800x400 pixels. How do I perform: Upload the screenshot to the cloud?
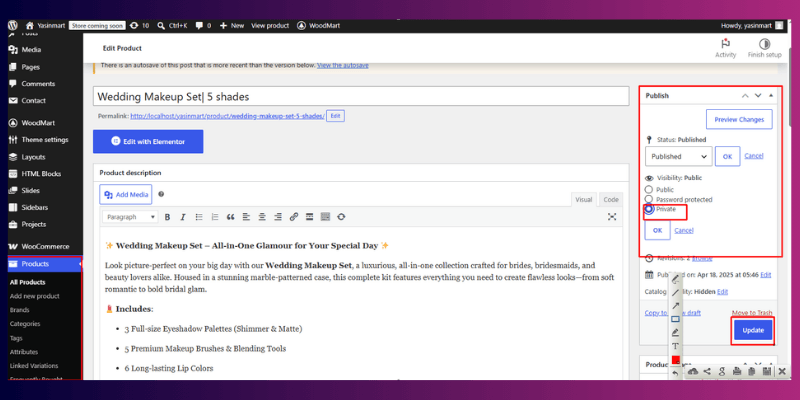693,372
